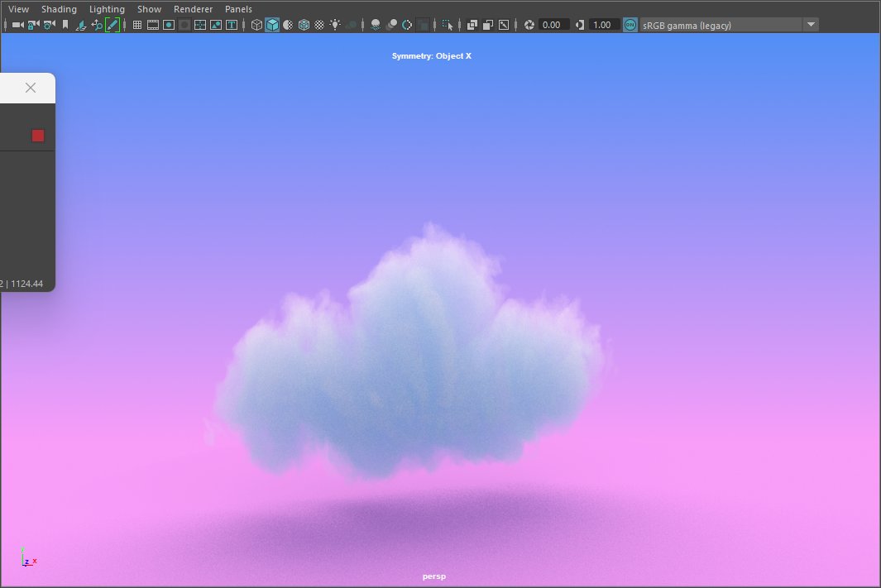Screen dimensions: 881x588
Task: Click the Gamma reset icon
Action: (580, 25)
